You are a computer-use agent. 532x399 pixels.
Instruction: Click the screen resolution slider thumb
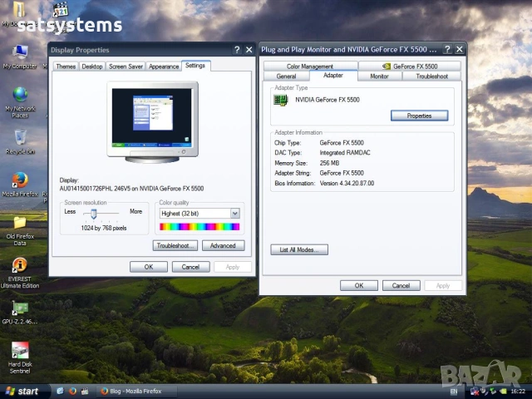pos(94,214)
